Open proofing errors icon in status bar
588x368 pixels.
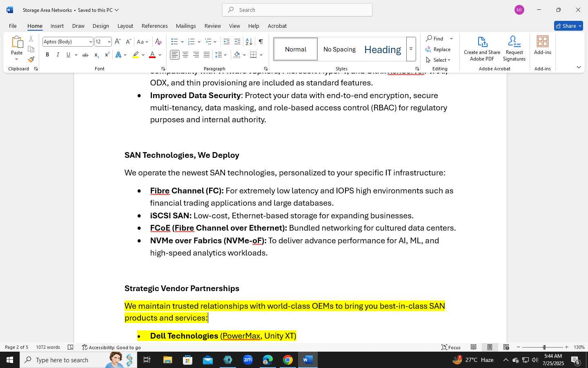(71, 347)
